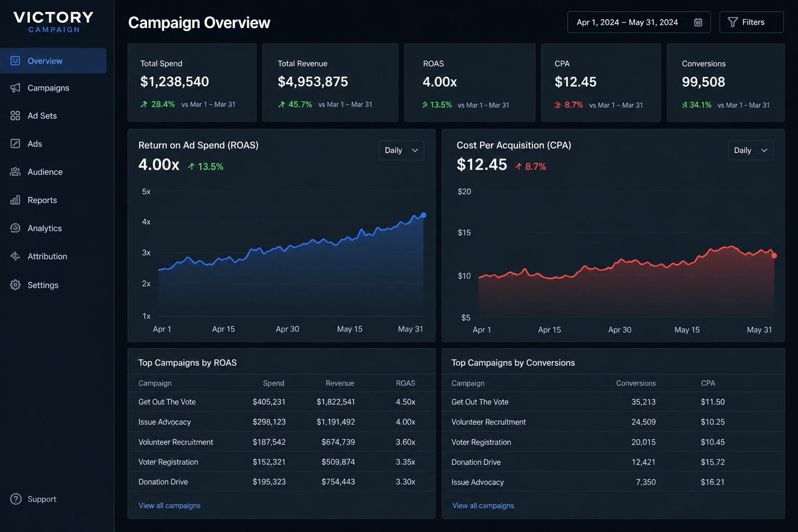
Task: Click green arrow beside ROAS chart 13.5%
Action: tap(191, 167)
